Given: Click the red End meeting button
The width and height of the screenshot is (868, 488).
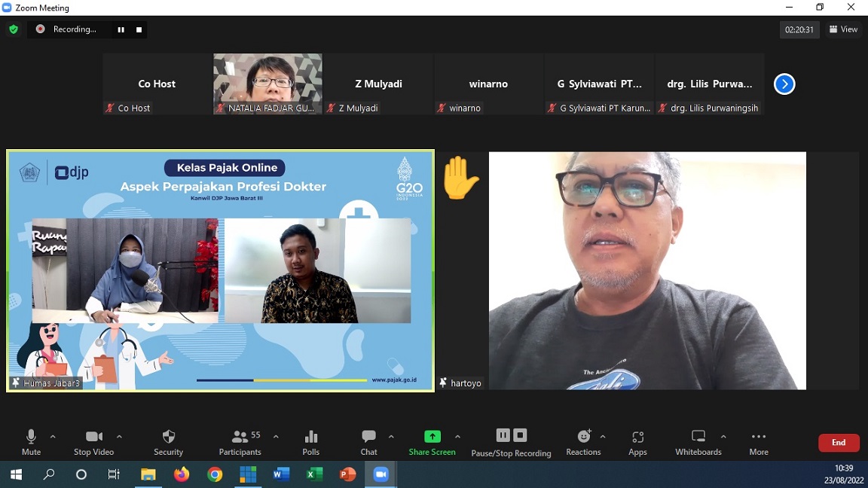Looking at the screenshot, I should 839,443.
